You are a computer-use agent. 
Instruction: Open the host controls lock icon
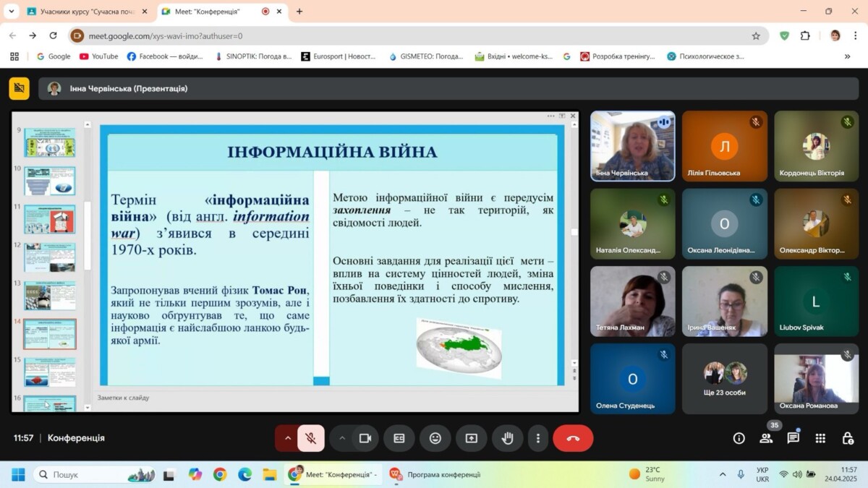click(x=848, y=438)
